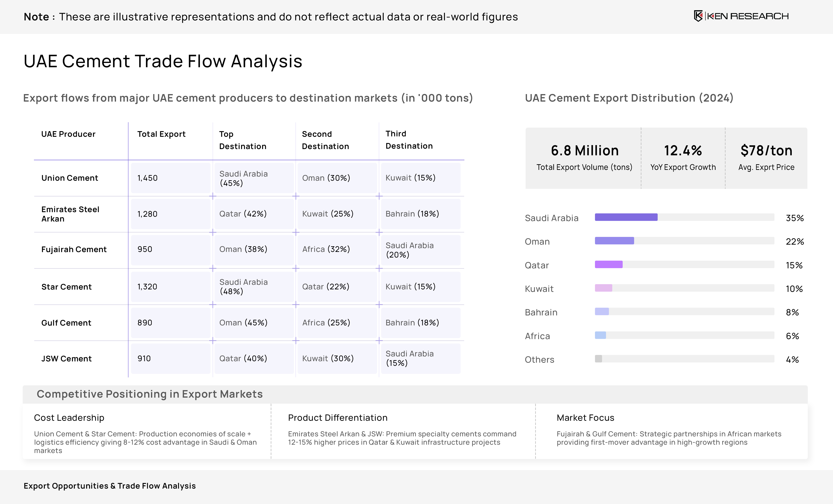The height and width of the screenshot is (504, 833).
Task: Click the Kuwait 10% pink bar
Action: click(603, 288)
